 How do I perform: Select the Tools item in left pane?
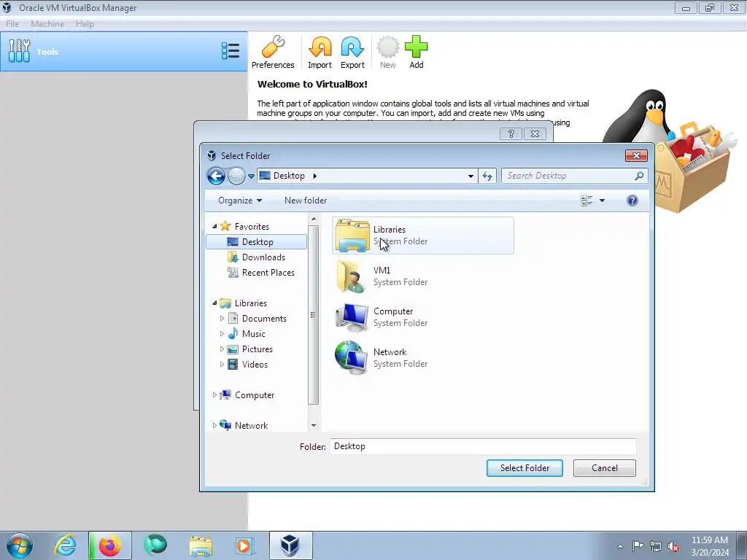pos(124,52)
